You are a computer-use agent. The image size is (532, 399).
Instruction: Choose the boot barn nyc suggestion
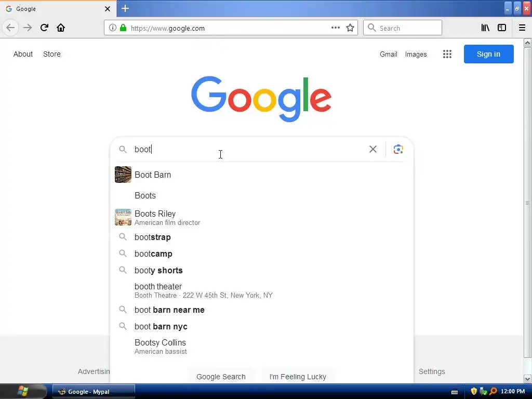[262, 326]
